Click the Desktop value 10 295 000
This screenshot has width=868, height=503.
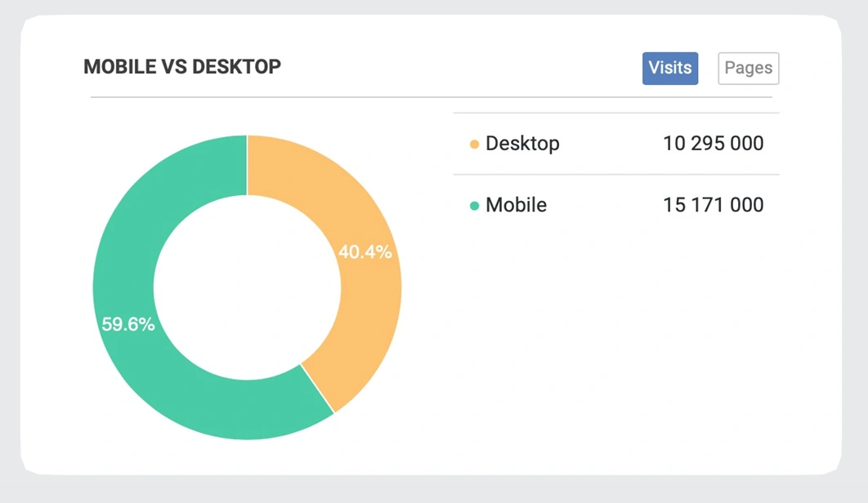point(713,144)
